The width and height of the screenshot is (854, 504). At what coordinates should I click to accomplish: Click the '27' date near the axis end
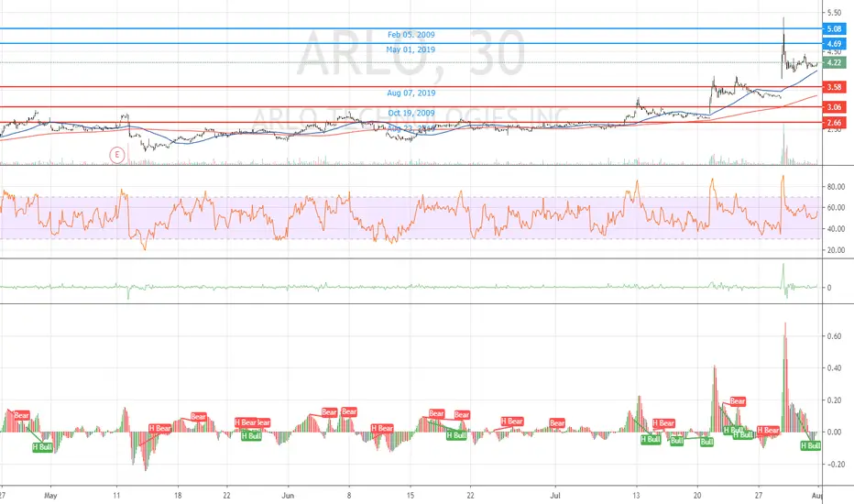[759, 495]
